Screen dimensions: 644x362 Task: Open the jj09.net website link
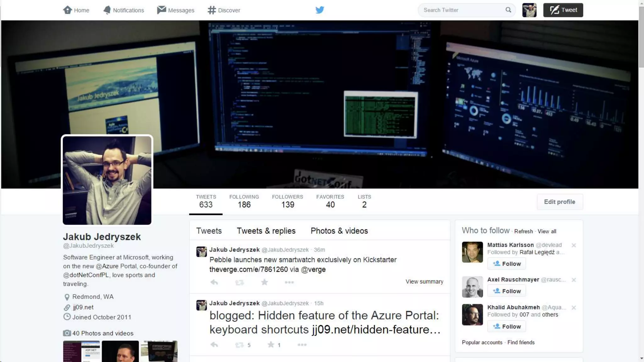[83, 307]
